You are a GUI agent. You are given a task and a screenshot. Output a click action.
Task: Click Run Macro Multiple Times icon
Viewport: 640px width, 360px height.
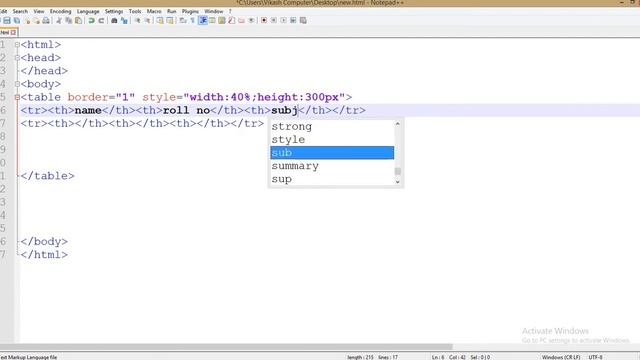click(293, 20)
